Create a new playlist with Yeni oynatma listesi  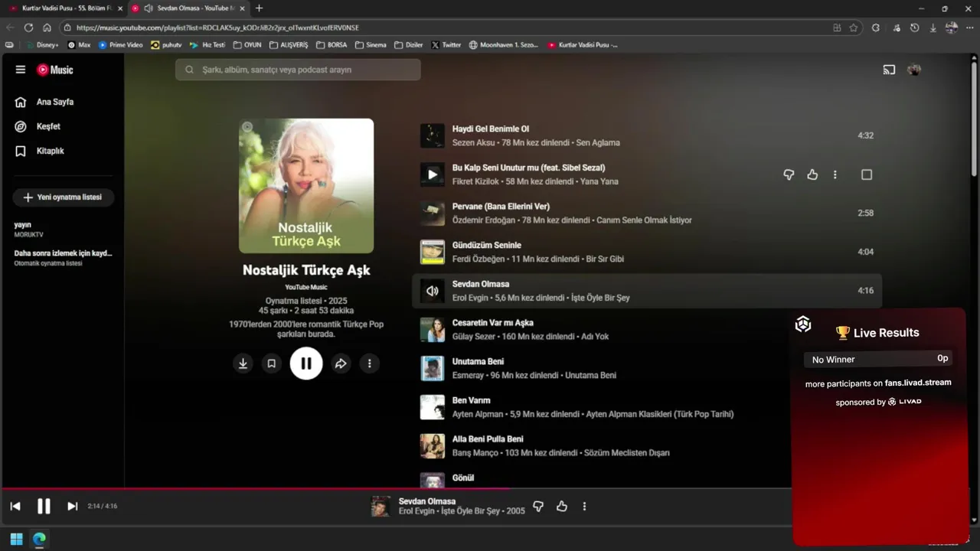click(63, 197)
